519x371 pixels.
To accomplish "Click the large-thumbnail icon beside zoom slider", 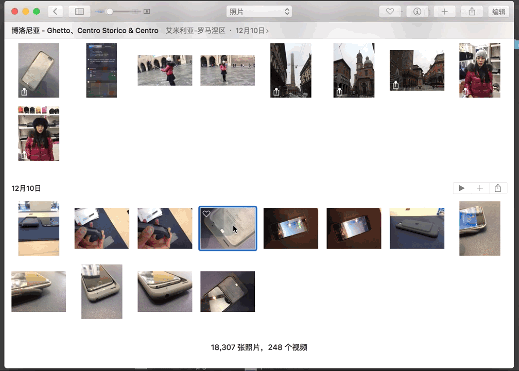I will [147, 12].
